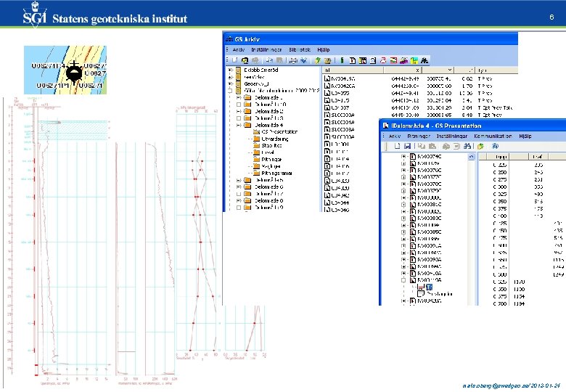This screenshot has height=392, width=566.
Task: Open Arkiv menu in GS Arkiv window
Action: [239, 50]
